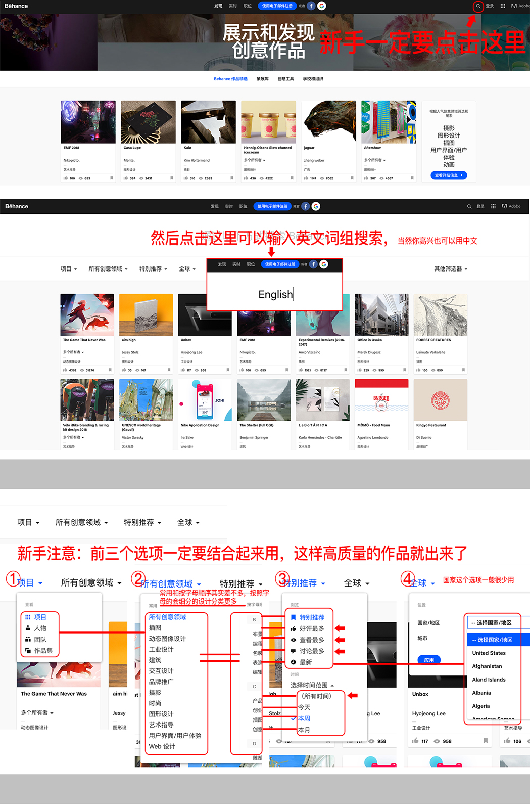This screenshot has height=812, width=530.
Task: Expand 全球 filter in the row containing 其他筛选器
Action: click(x=187, y=269)
